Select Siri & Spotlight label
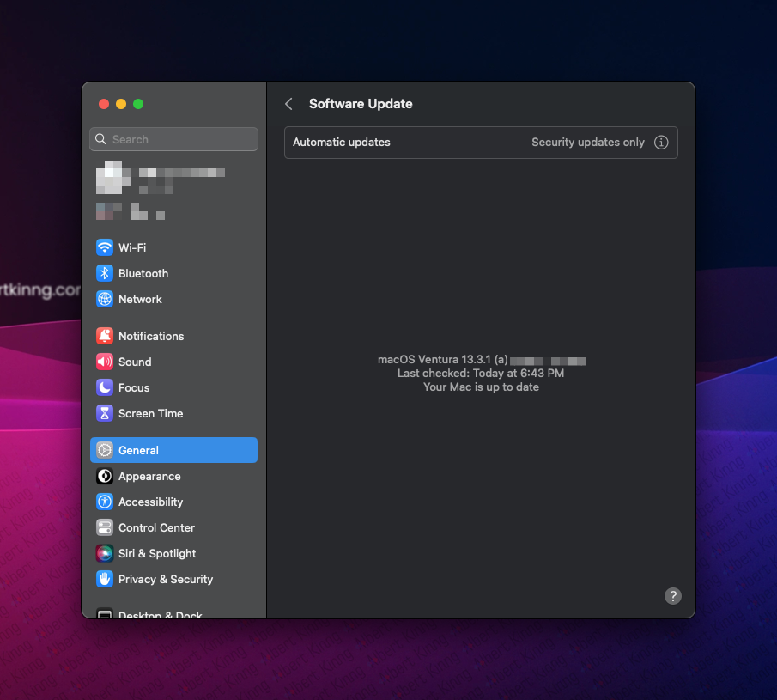The height and width of the screenshot is (700, 777). pos(157,553)
